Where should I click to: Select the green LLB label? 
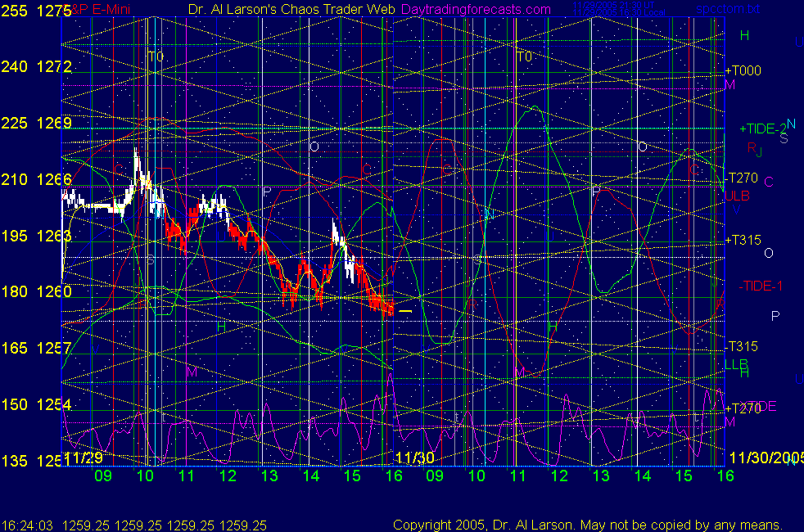pos(736,364)
